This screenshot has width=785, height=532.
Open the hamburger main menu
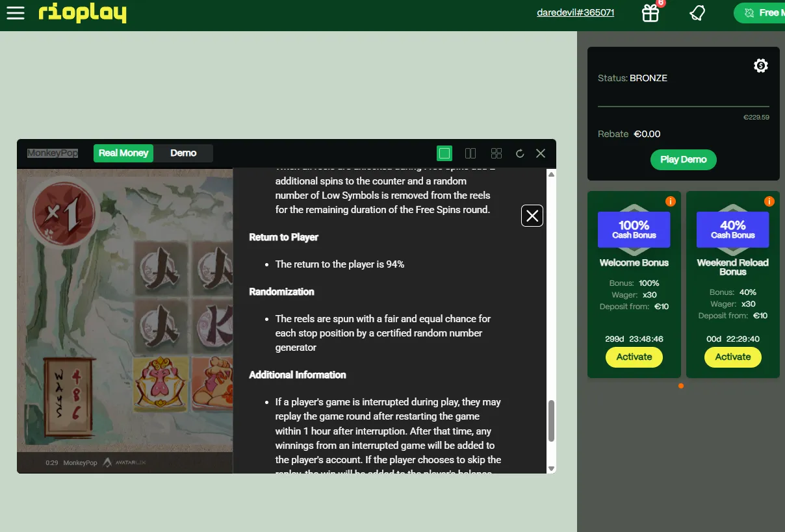16,13
